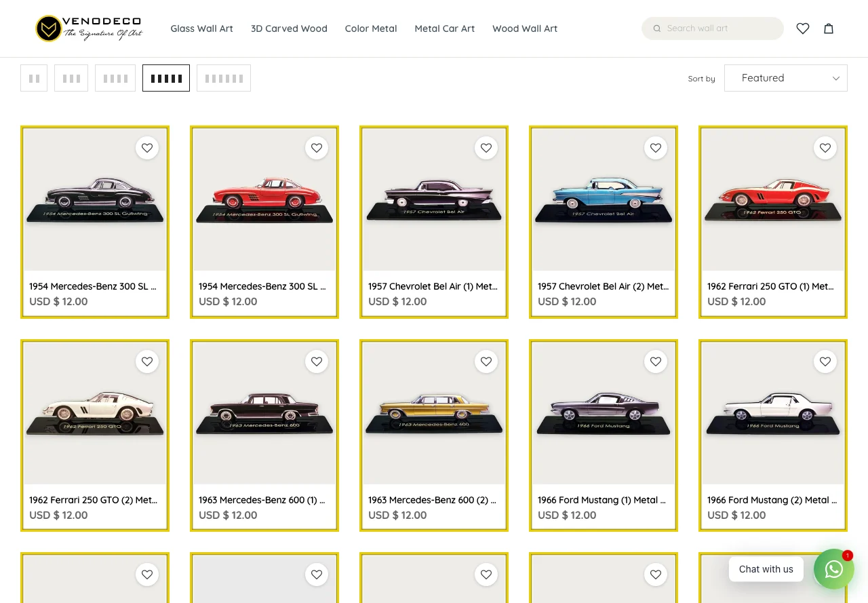Save 1966 Ford Mustang (2) to wishlist
The height and width of the screenshot is (603, 868).
(x=825, y=362)
